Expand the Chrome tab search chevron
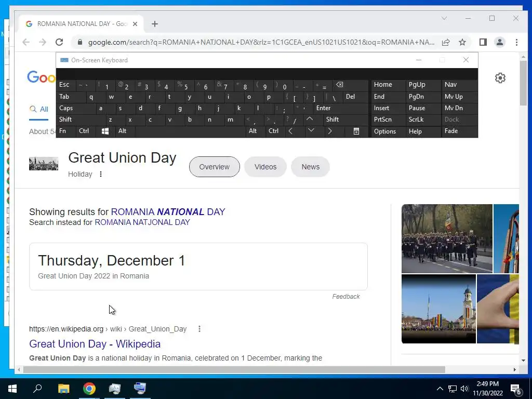Screen dimensions: 532x399 [444, 18]
